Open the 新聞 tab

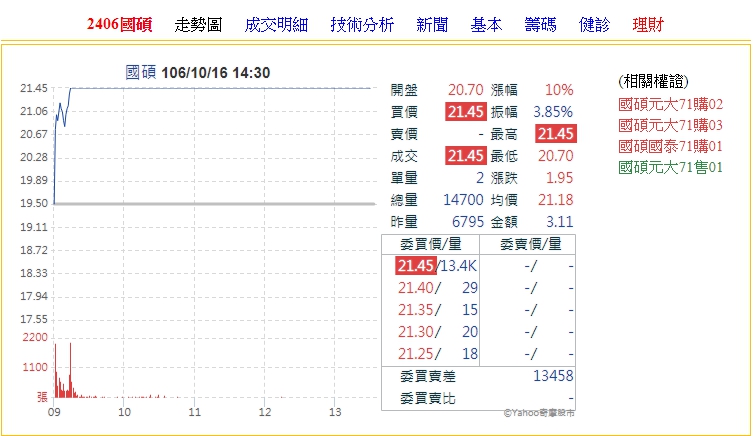pyautogui.click(x=432, y=24)
